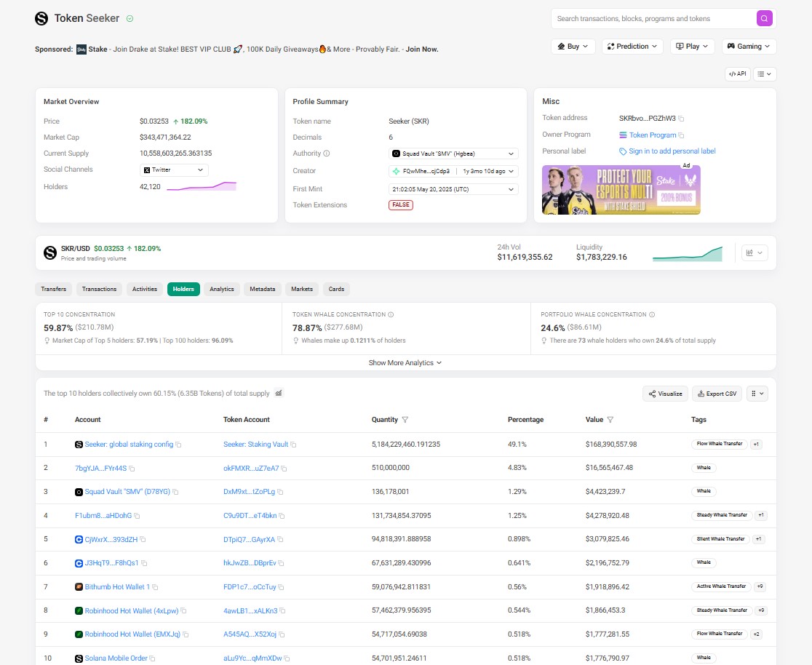Open the Seeker: global staking config account
Viewport: 812px width, 665px height.
tap(129, 445)
